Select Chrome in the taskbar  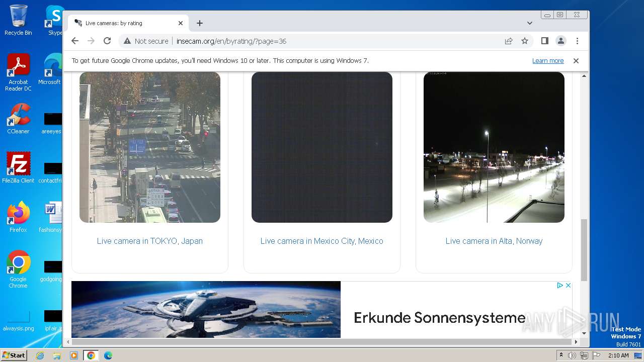tap(91, 355)
